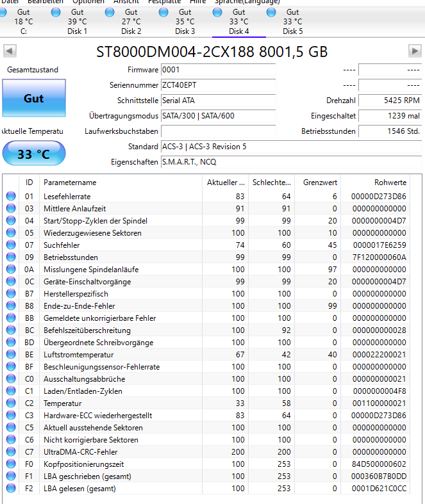Select the Laden/Entladen-Zyklen row
Screen dimensions: 425x504
pyautogui.click(x=206, y=391)
